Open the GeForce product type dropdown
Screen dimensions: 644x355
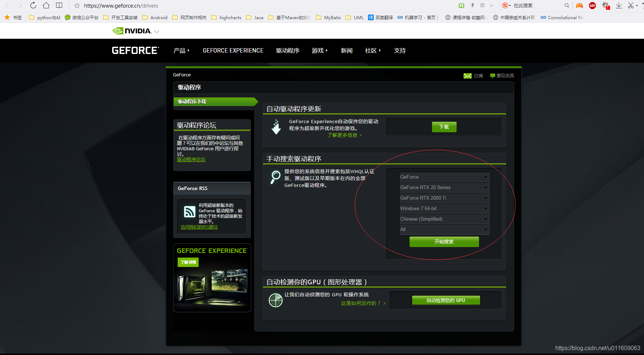coord(444,177)
